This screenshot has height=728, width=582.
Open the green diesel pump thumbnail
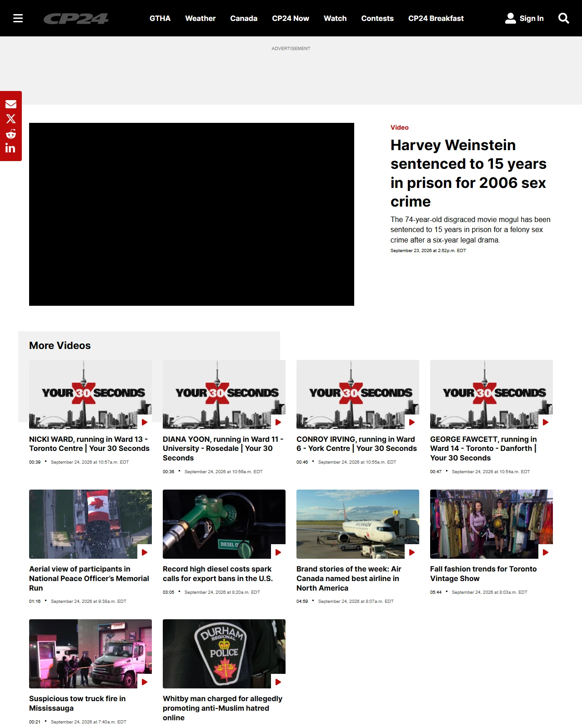coord(224,524)
